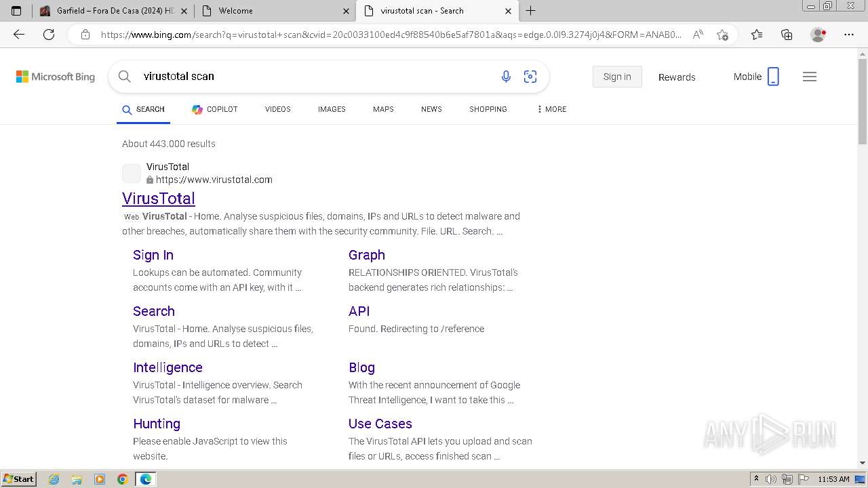
Task: Show hidden system tray icons
Action: 756,479
